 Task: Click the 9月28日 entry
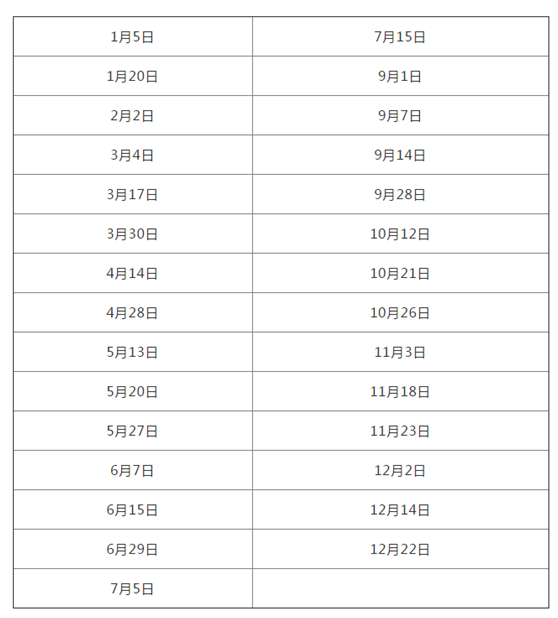point(400,194)
